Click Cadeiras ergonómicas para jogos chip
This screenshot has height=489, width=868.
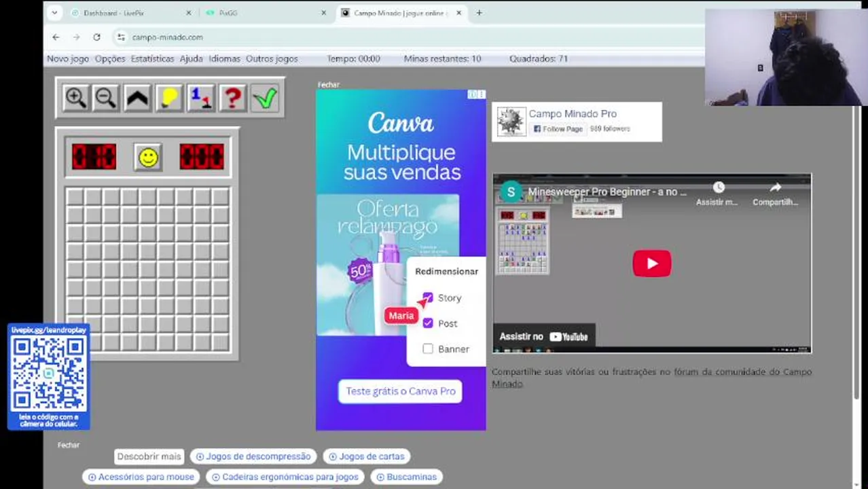pyautogui.click(x=285, y=477)
